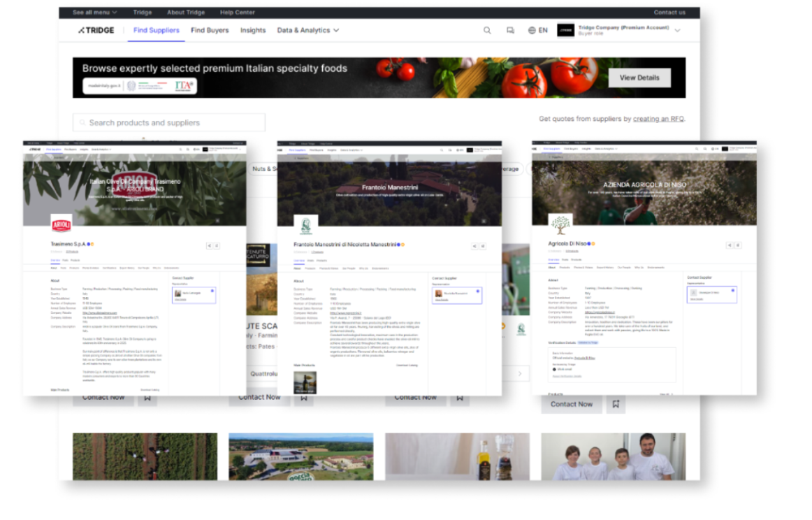Open the family photo supplier thumbnail
Screen dimensions: 812x520
coord(613,456)
